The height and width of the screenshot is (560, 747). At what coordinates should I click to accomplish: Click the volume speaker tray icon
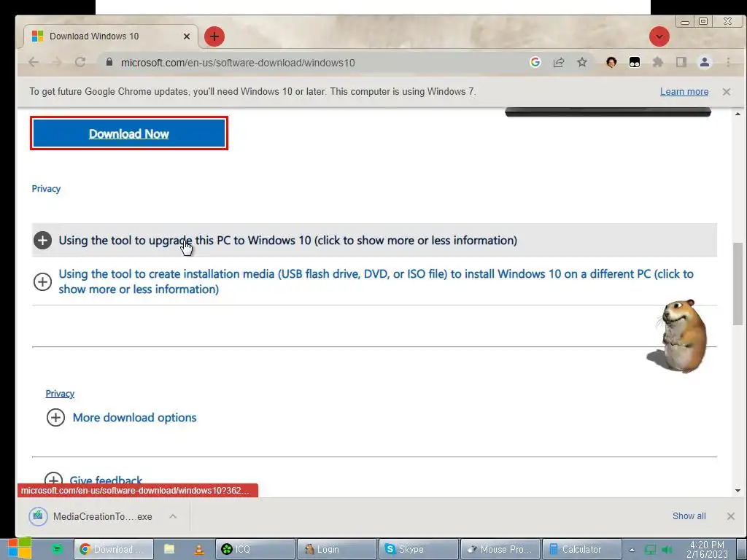pyautogui.click(x=667, y=550)
